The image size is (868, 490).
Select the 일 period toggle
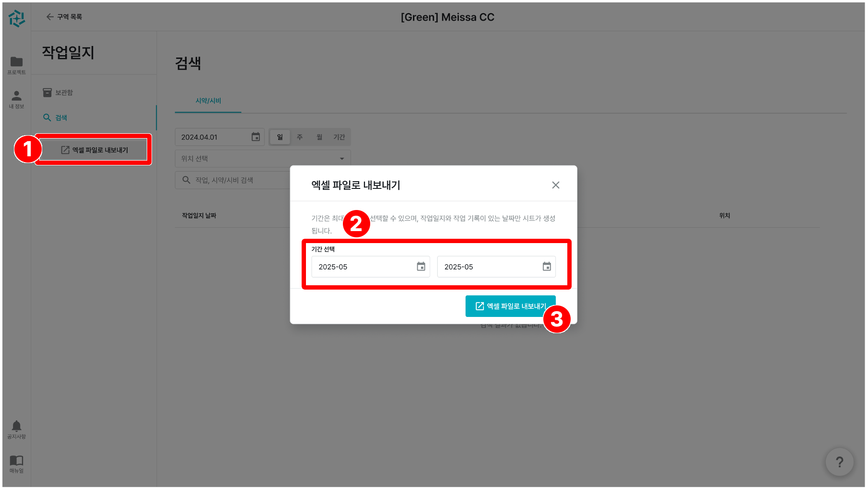pos(280,137)
